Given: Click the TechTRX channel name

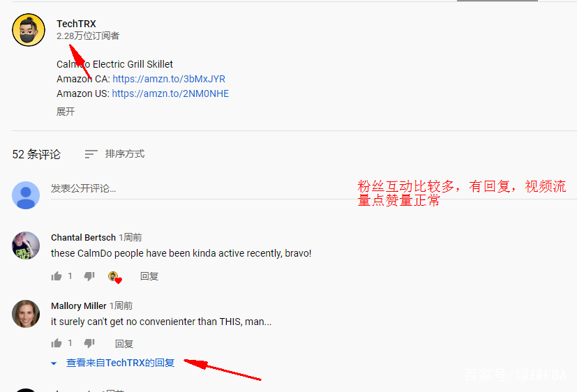Looking at the screenshot, I should click(76, 24).
